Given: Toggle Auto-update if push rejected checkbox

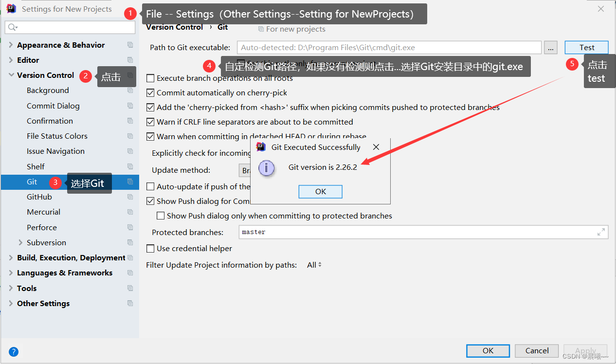Looking at the screenshot, I should tap(150, 186).
